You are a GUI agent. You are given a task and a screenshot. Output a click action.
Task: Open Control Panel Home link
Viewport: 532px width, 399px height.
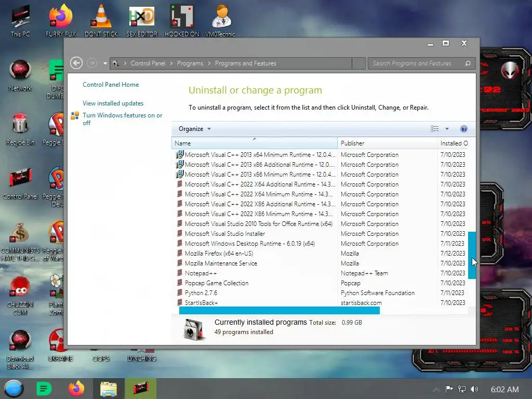[111, 85]
